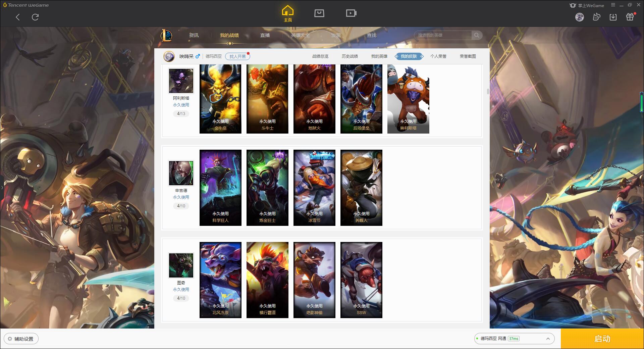Viewport: 644px width, 349px height.
Task: Open the 炼金狂士 skin card
Action: (267, 188)
